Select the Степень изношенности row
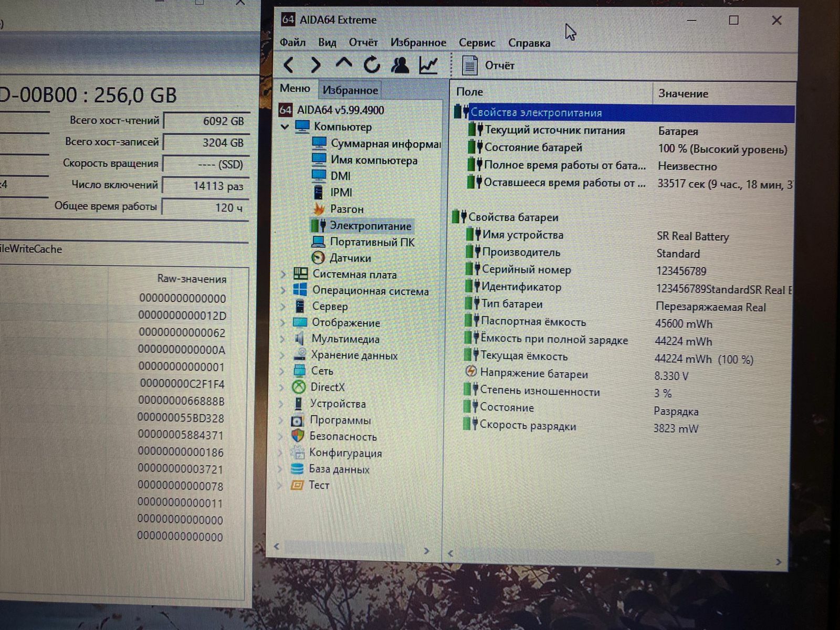Viewport: 840px width, 630px height. pyautogui.click(x=628, y=392)
